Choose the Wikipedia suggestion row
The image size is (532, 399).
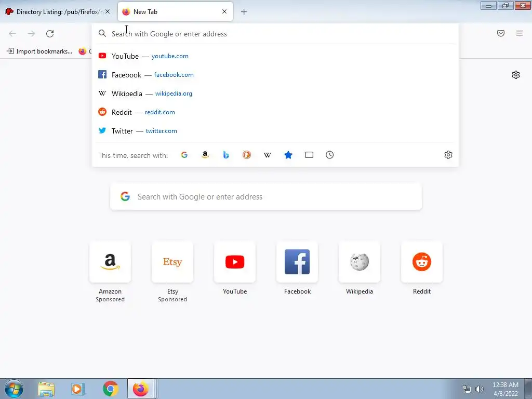(275, 94)
